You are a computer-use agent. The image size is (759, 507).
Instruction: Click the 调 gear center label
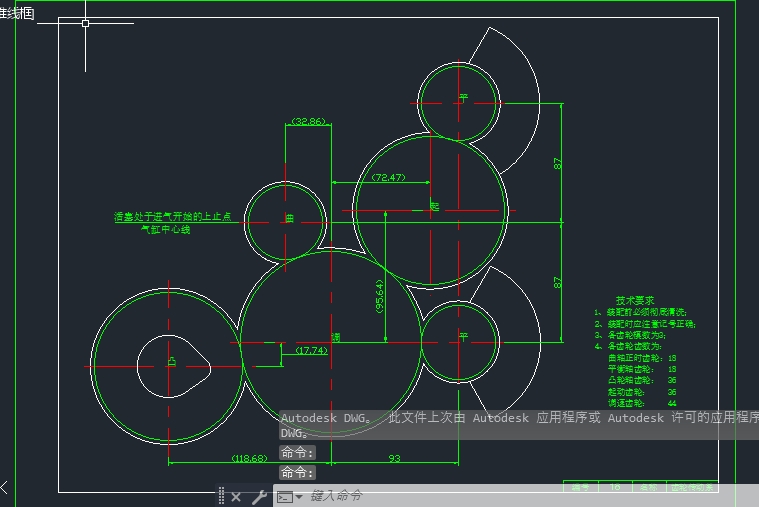335,337
